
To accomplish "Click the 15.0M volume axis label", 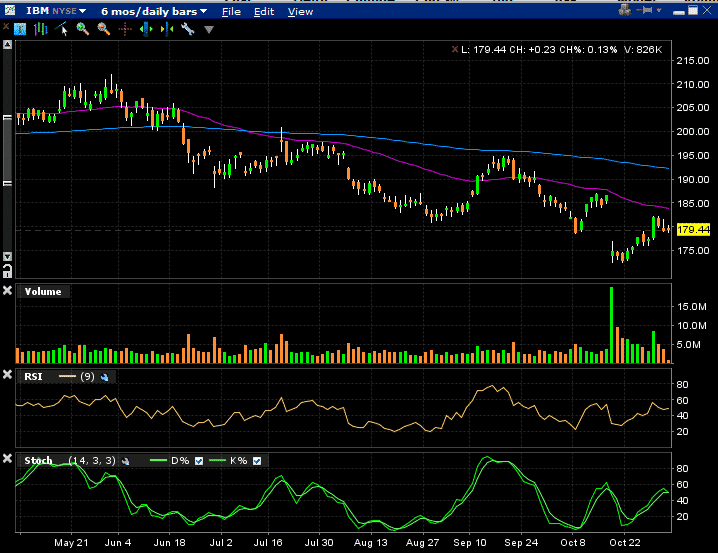I will (692, 306).
